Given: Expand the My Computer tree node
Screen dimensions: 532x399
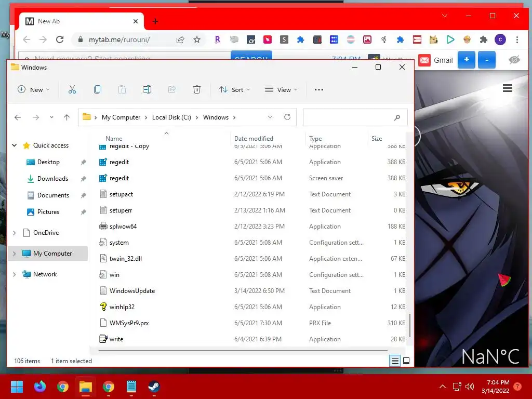Looking at the screenshot, I should pos(14,254).
